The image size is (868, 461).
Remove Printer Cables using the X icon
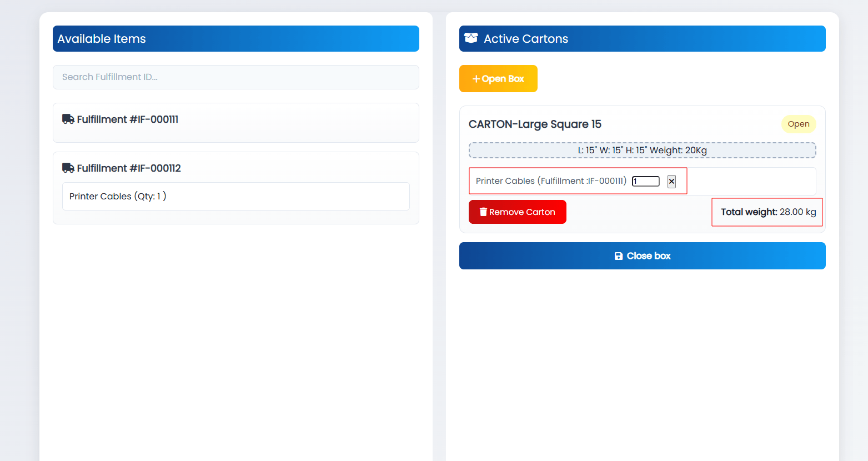[x=671, y=181]
